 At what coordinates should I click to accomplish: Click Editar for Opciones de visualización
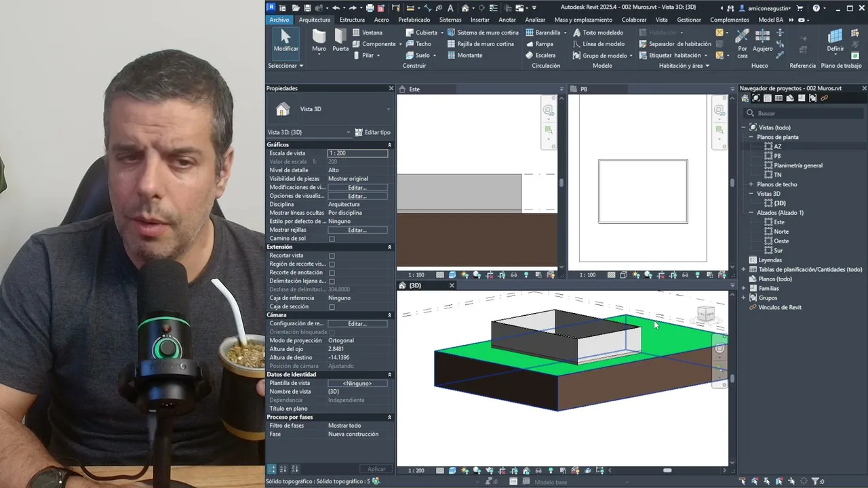pos(357,196)
